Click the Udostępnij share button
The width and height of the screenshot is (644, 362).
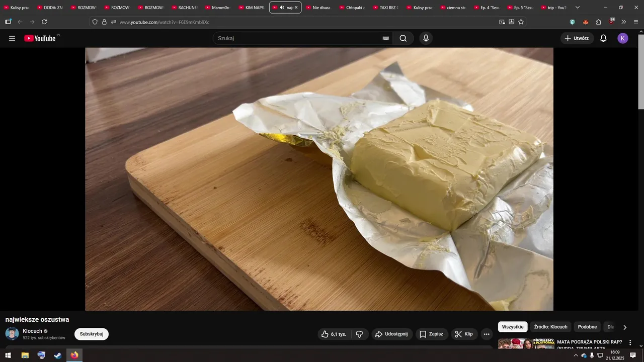392,334
